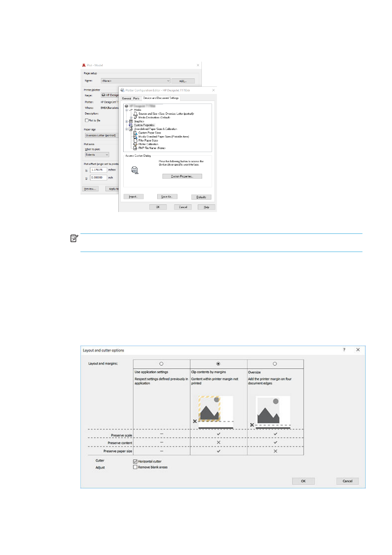Viewport: 392px width, 555px height.
Task: Click the Filter Paper Sizes icon
Action: tap(135, 140)
